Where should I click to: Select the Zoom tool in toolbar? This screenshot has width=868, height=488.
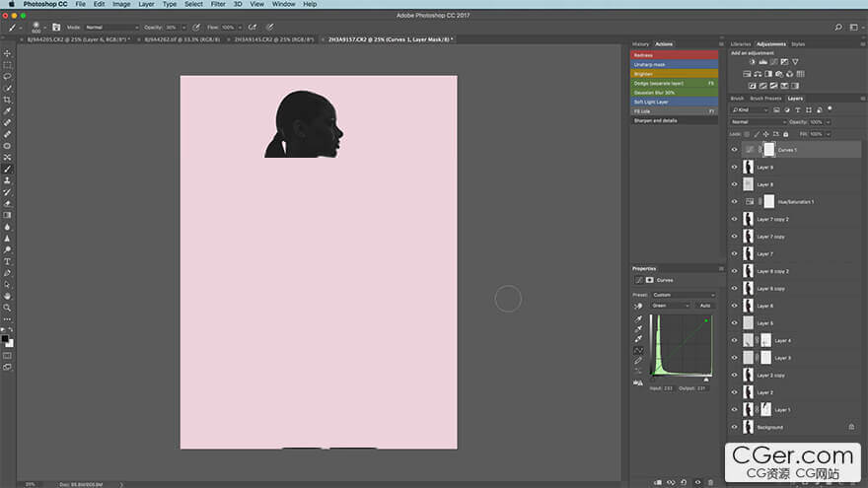[8, 307]
